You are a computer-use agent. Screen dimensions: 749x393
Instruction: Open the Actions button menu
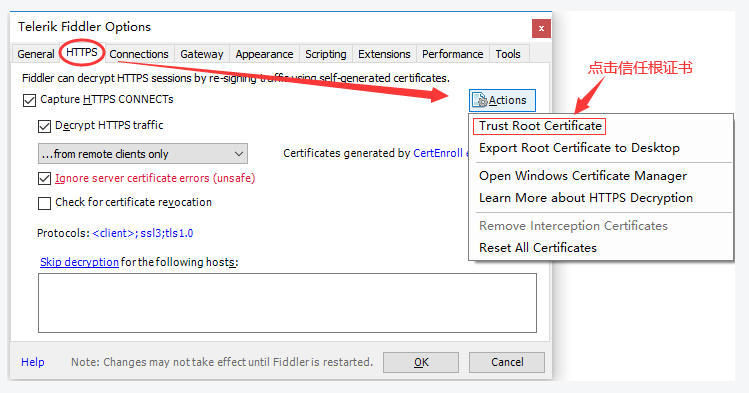point(502,100)
